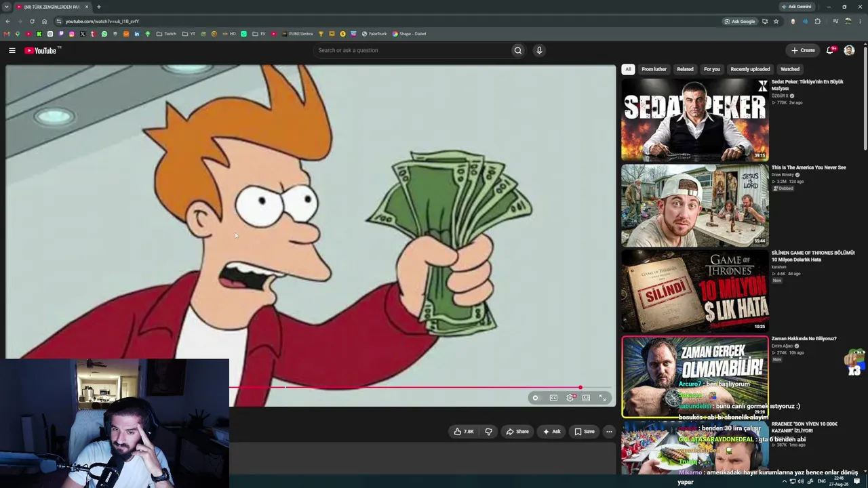The height and width of the screenshot is (488, 868).
Task: Open the video player settings gear
Action: click(x=570, y=398)
